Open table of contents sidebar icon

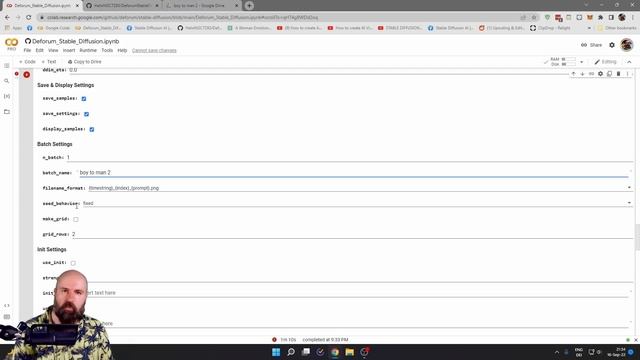click(7, 66)
